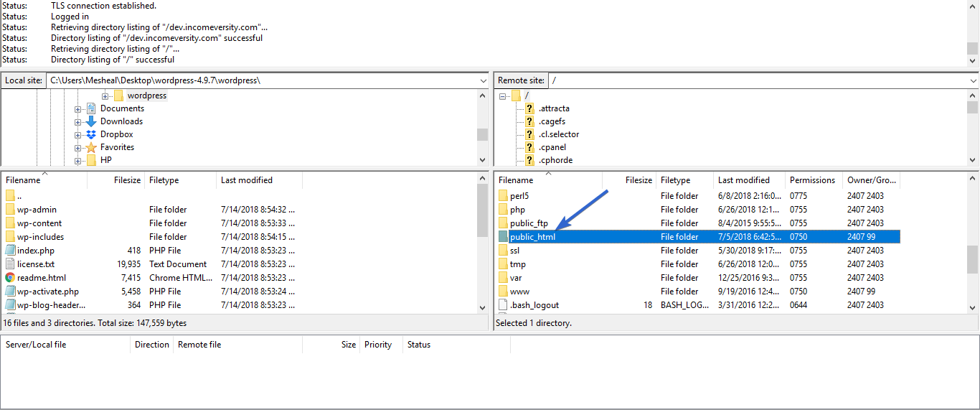The image size is (980, 410).
Task: Expand the Downloads tree node
Action: tap(78, 121)
